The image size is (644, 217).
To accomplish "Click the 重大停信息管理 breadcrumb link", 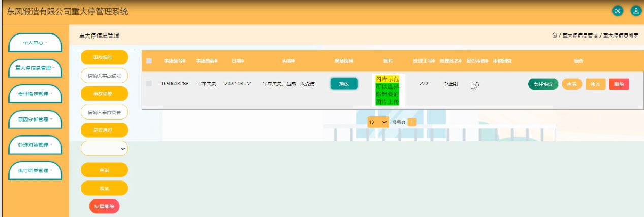I will coord(579,35).
